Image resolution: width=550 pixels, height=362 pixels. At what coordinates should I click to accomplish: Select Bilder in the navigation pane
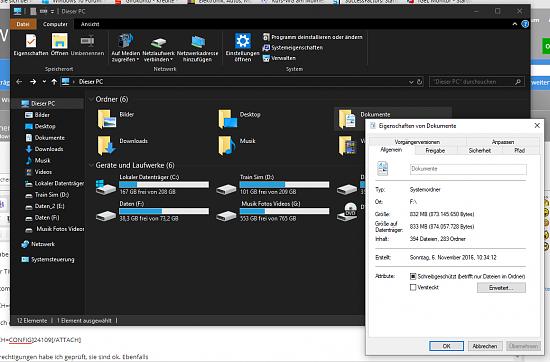pos(42,115)
